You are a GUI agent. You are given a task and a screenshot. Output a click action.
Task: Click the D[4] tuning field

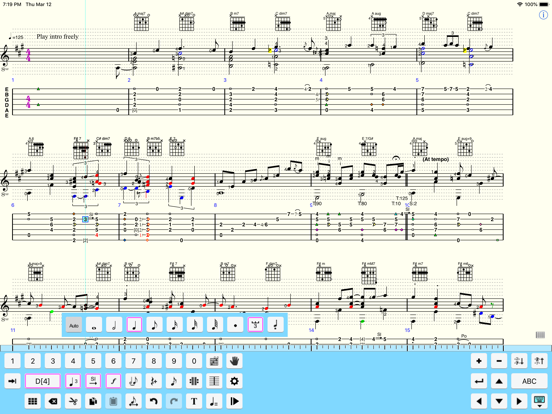click(x=43, y=381)
